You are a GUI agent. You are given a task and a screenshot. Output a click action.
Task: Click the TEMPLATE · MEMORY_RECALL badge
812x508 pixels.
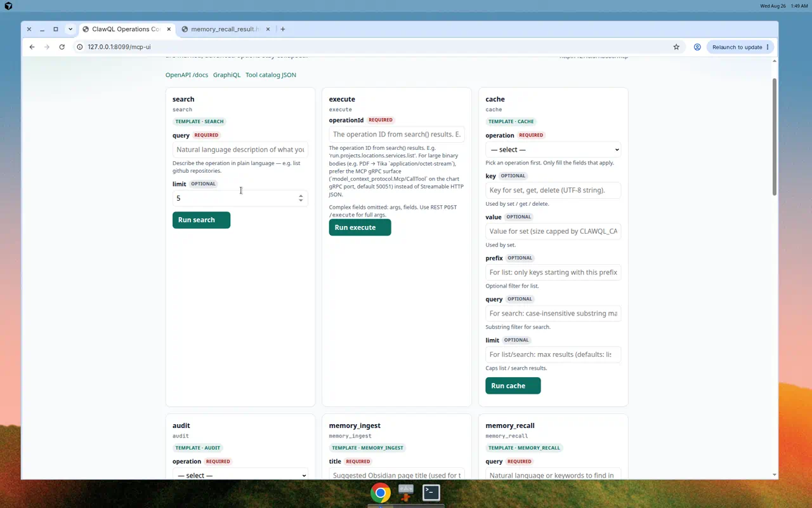(524, 448)
